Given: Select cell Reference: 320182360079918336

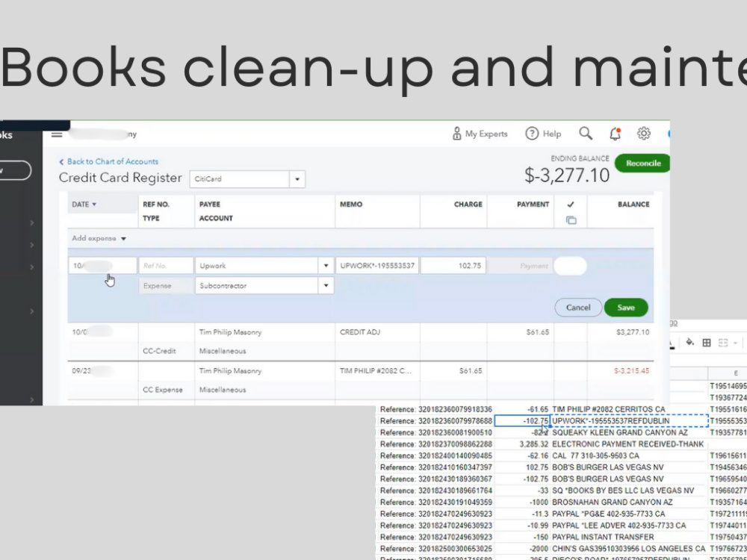Looking at the screenshot, I should point(436,409).
